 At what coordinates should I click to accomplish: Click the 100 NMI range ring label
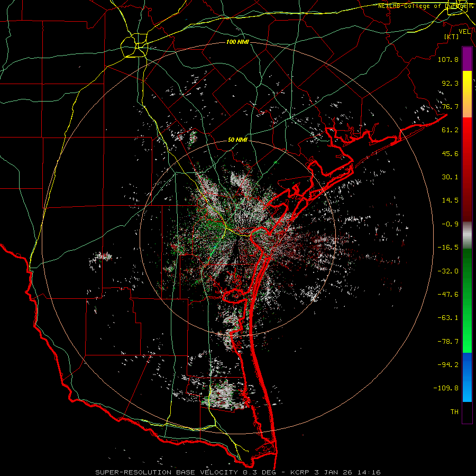tap(237, 42)
